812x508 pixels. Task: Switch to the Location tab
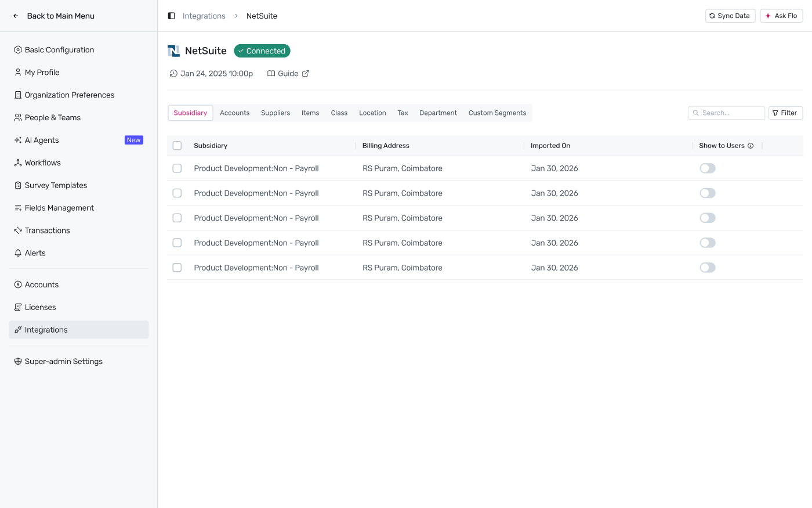[372, 113]
